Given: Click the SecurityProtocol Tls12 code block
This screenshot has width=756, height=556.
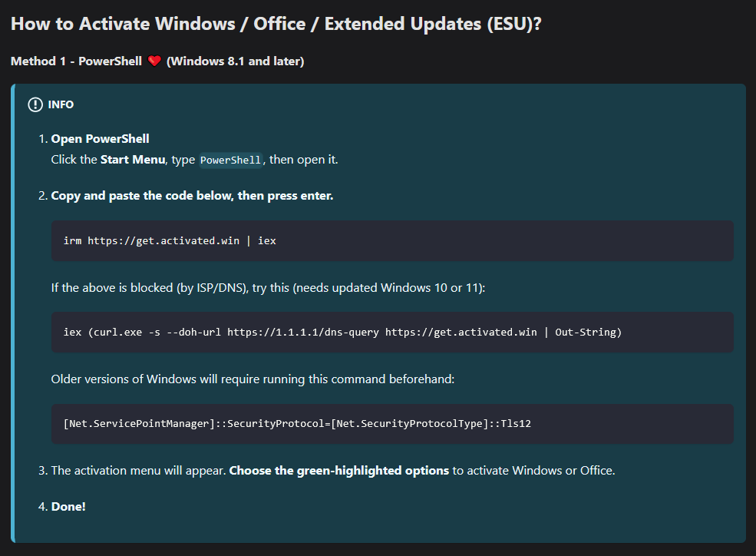Looking at the screenshot, I should (x=391, y=424).
